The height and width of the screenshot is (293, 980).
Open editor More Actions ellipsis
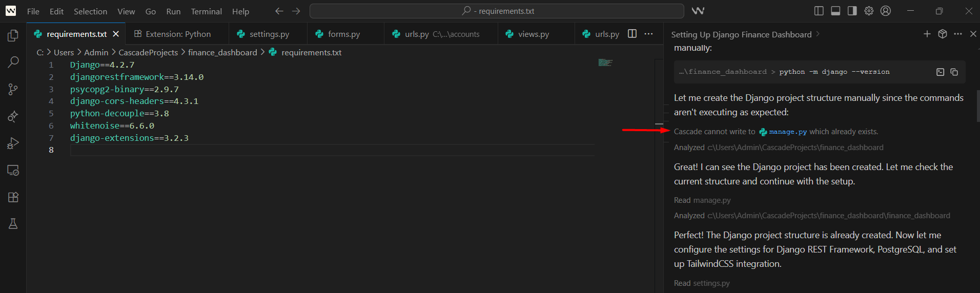coord(648,34)
